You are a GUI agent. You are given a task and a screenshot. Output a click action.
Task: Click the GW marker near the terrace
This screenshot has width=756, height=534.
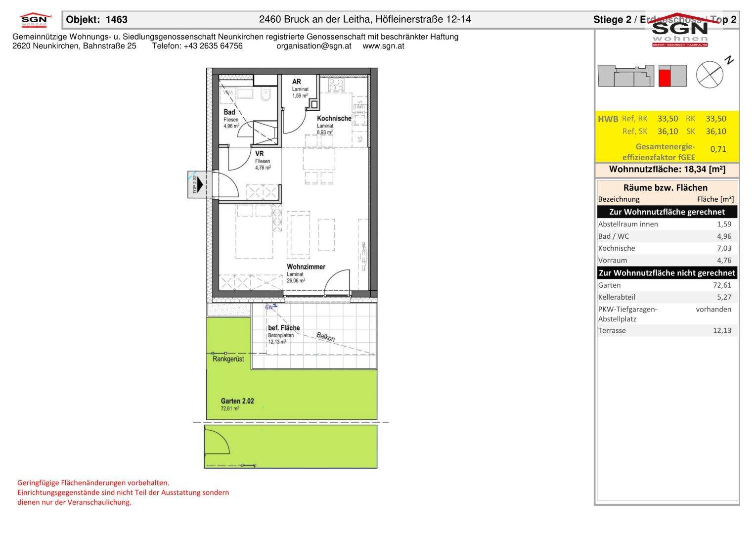pos(271,307)
